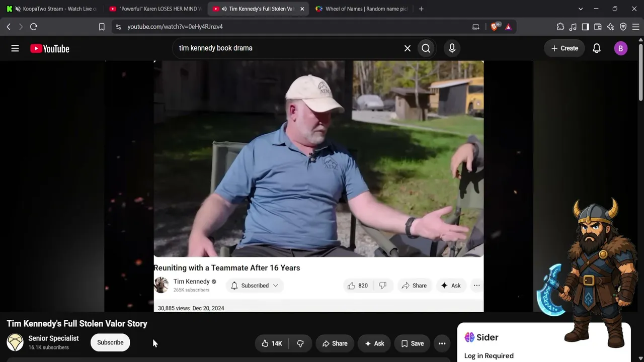Open the media control music-note icon

pyautogui.click(x=573, y=27)
